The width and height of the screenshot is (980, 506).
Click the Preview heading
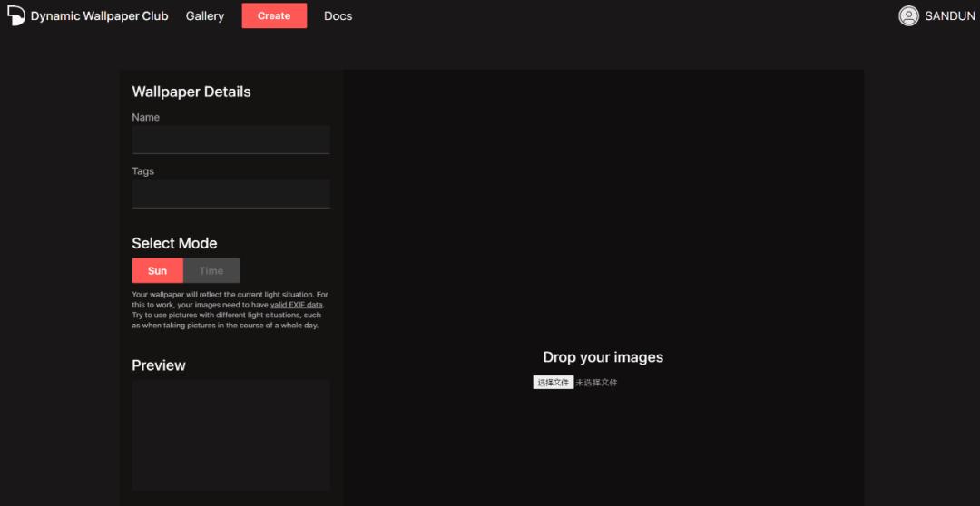click(159, 365)
